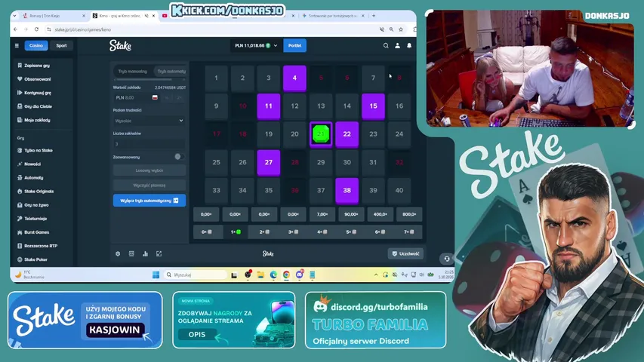Click the flame icon beside Stake Originals
The height and width of the screenshot is (362, 644).
tap(20, 192)
